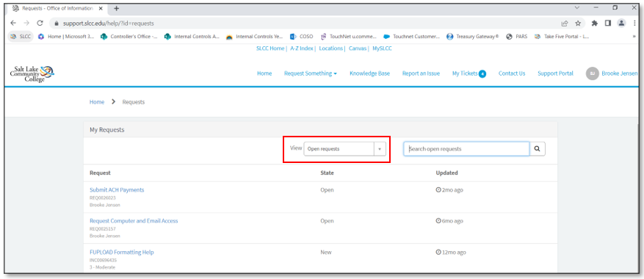Image resolution: width=644 pixels, height=279 pixels.
Task: Open the View Open requests dropdown
Action: point(345,149)
